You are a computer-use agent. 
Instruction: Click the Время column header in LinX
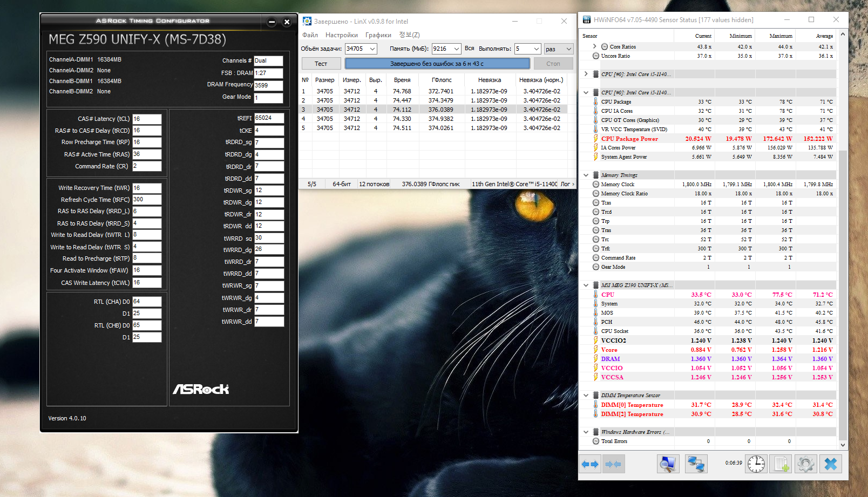[x=402, y=80]
